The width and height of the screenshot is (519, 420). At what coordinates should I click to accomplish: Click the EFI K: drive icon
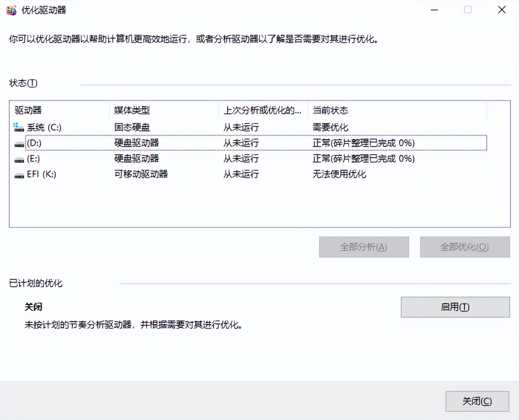click(19, 175)
